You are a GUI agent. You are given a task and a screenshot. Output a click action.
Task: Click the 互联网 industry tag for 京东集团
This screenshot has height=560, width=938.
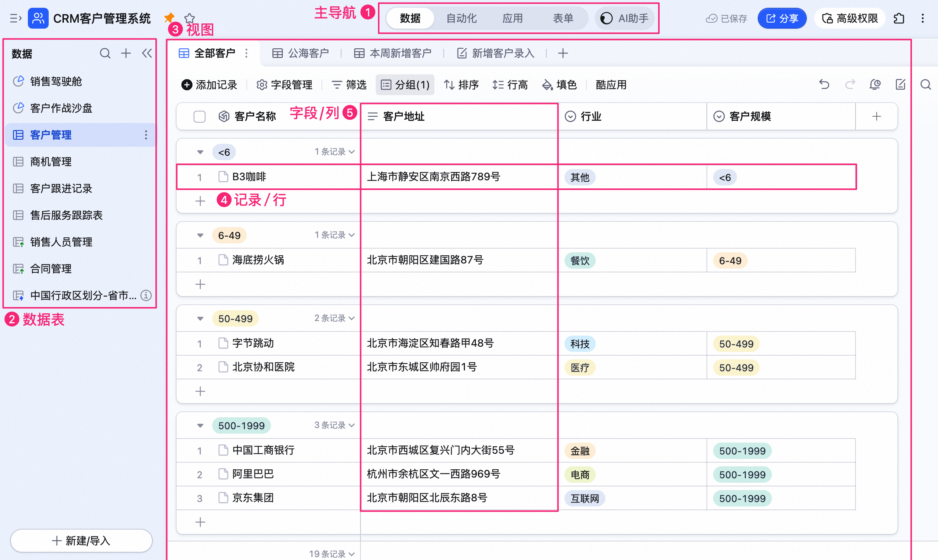(585, 498)
